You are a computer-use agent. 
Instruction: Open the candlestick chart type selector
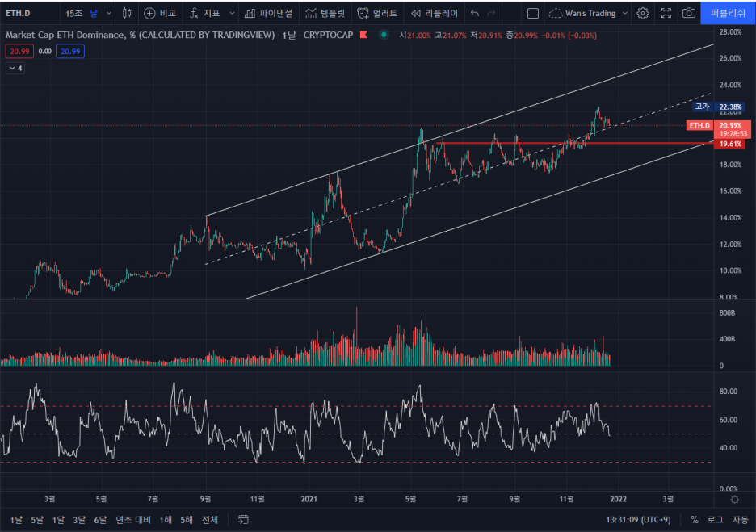[x=127, y=14]
